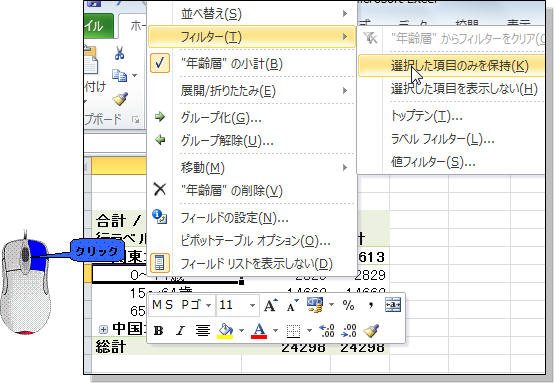Open the clipboard group dialog launcher
Image resolution: width=554 pixels, height=383 pixels.
pyautogui.click(x=135, y=120)
